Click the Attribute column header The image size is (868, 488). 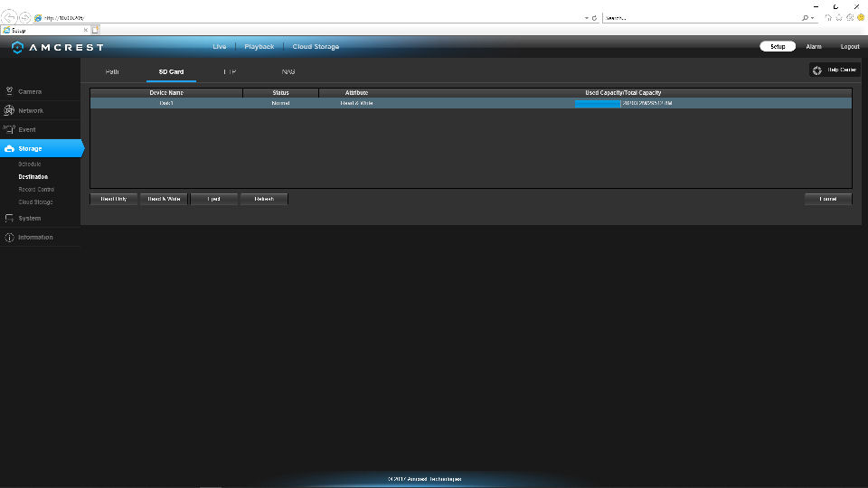(356, 93)
